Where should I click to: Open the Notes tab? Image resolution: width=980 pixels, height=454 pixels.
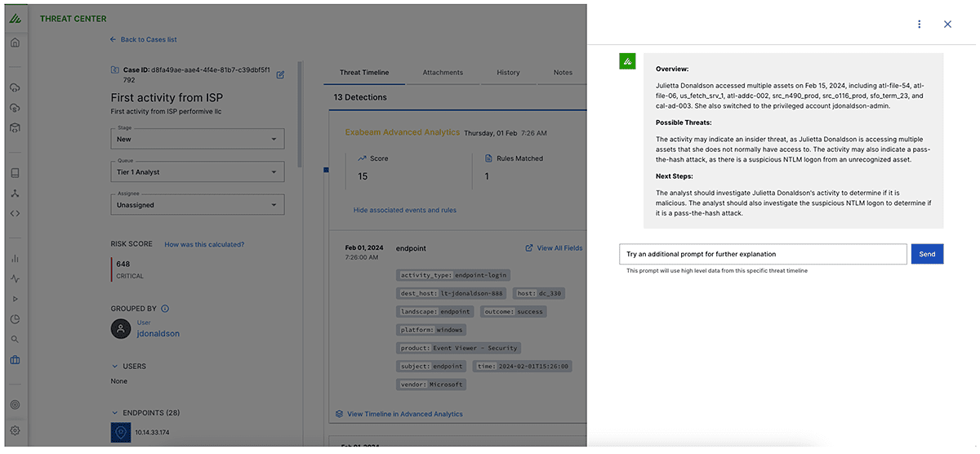click(563, 73)
